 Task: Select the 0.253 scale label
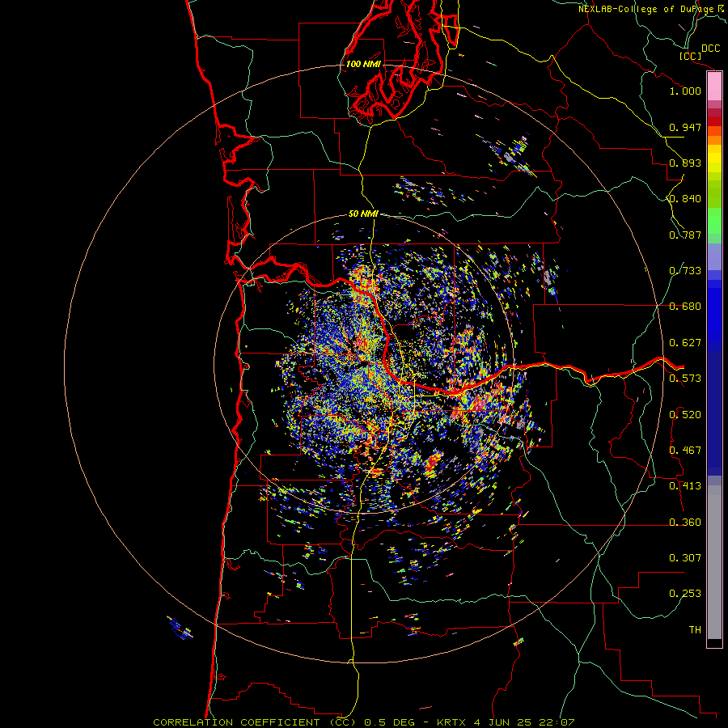tap(685, 594)
